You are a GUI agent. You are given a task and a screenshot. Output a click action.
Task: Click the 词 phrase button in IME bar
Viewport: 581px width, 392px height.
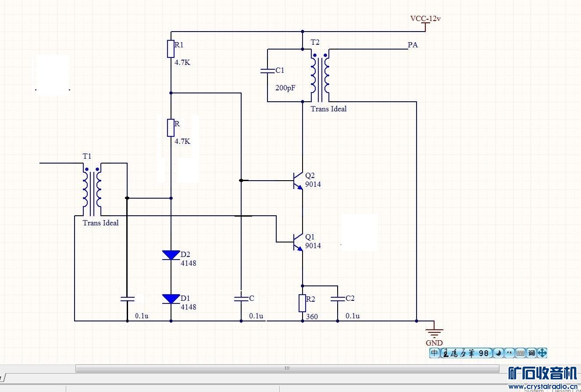pyautogui.click(x=531, y=353)
